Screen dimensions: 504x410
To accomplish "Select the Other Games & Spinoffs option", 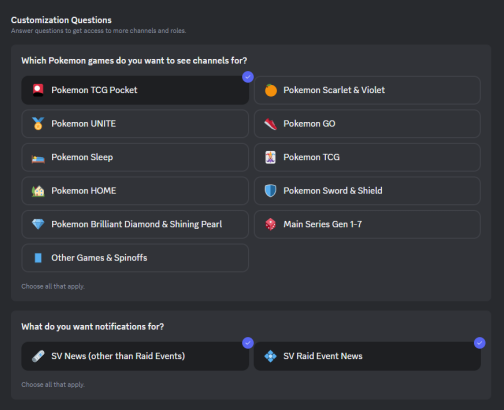I will click(135, 258).
